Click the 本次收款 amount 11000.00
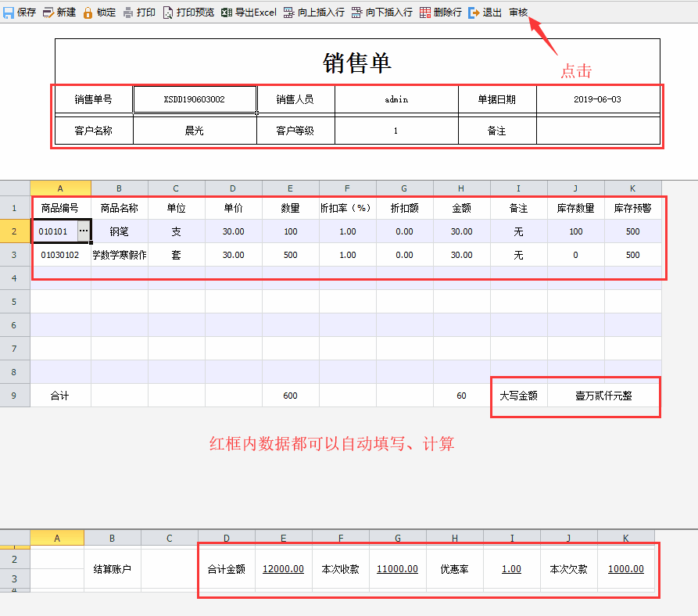Viewport: 698px width, 616px height. (397, 569)
